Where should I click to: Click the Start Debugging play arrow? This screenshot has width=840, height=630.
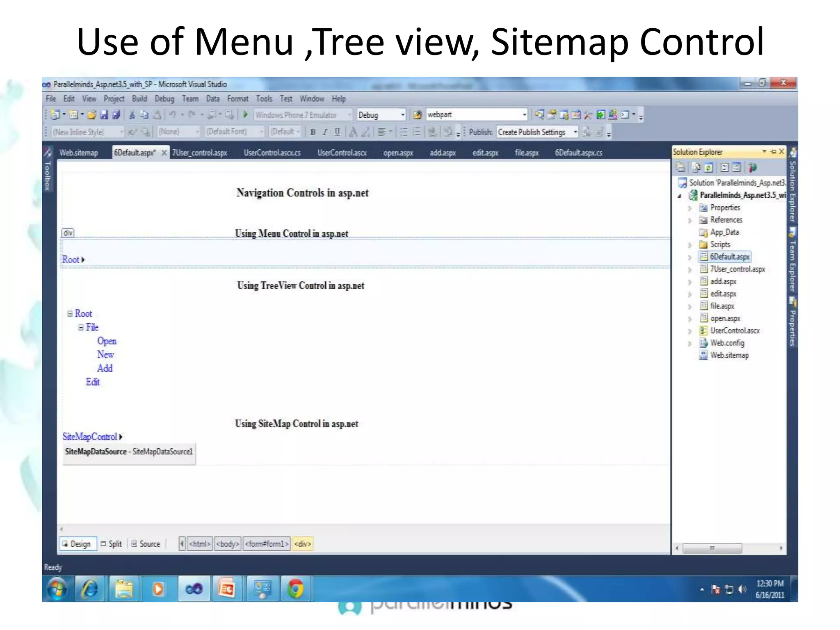(x=245, y=114)
